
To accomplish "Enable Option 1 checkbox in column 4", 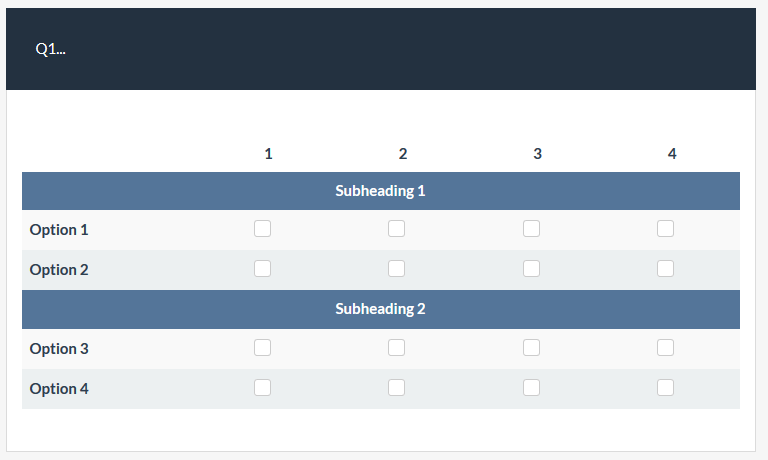I will tap(665, 229).
